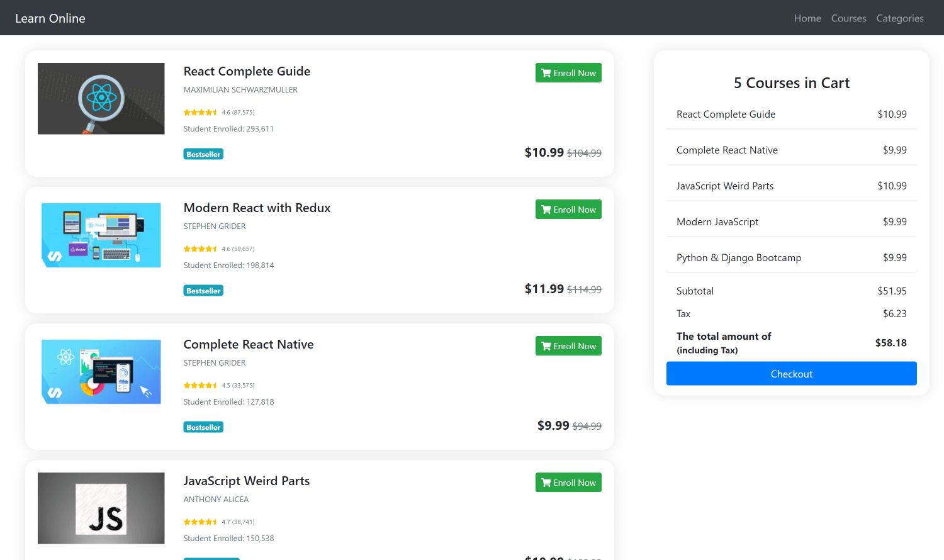
Task: Click instructor name Maximilian Schwarzmuller
Action: point(240,90)
